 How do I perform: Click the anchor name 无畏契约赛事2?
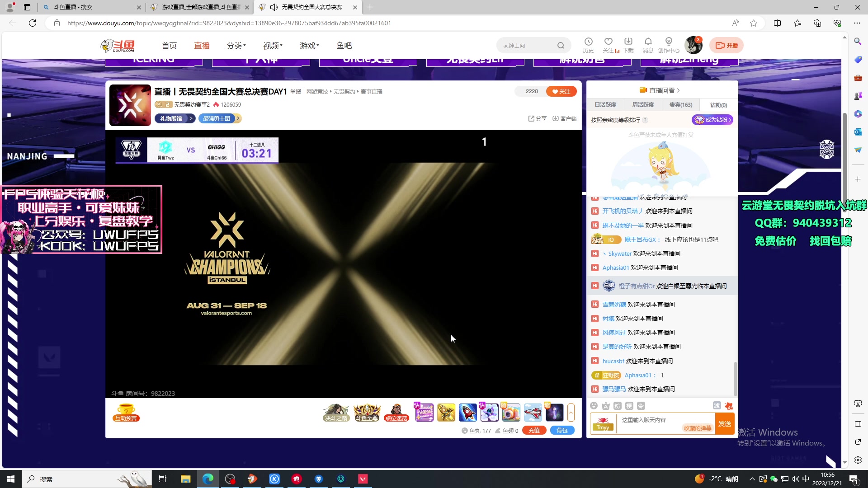[x=192, y=105]
